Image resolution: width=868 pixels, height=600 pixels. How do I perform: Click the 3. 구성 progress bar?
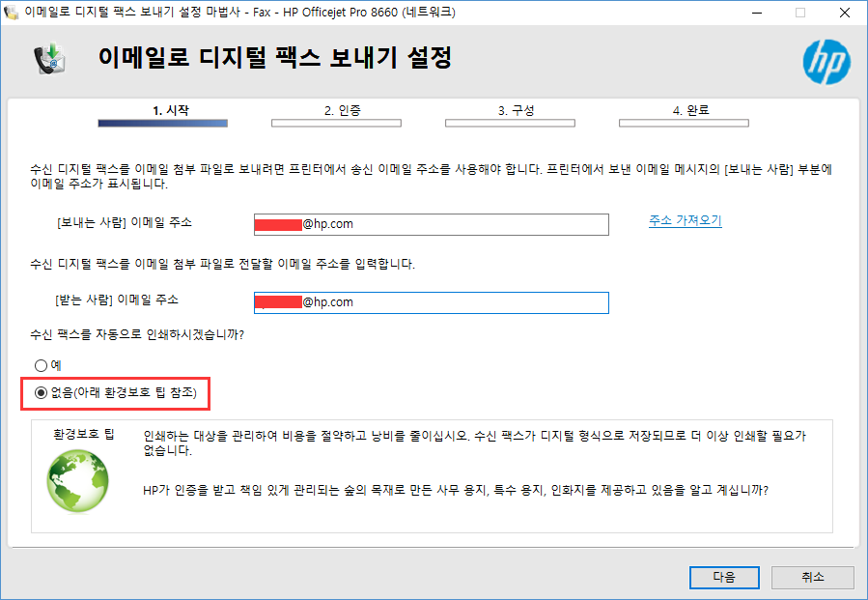(510, 123)
